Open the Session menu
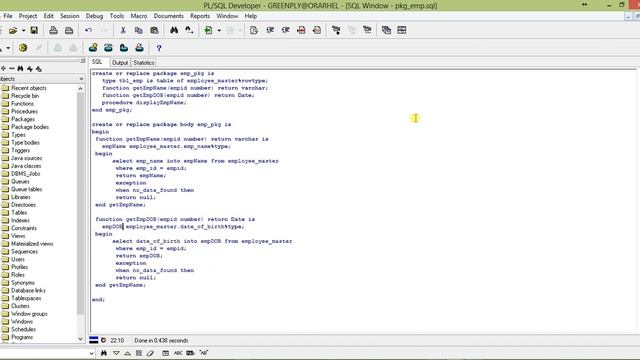The image size is (640, 360). (69, 16)
